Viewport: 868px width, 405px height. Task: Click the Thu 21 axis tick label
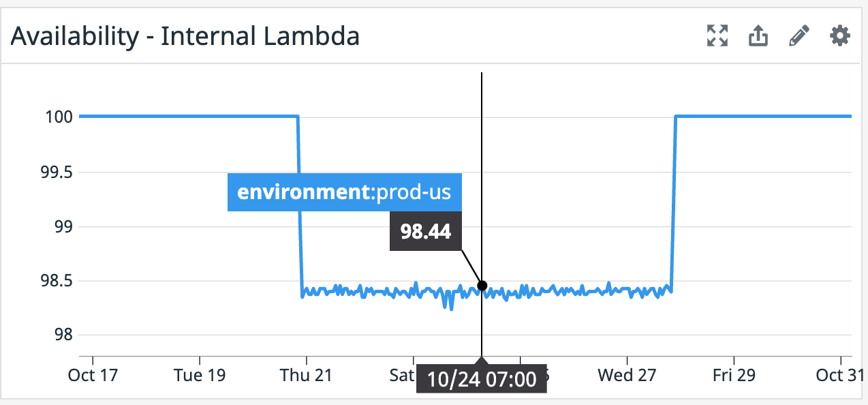(307, 375)
